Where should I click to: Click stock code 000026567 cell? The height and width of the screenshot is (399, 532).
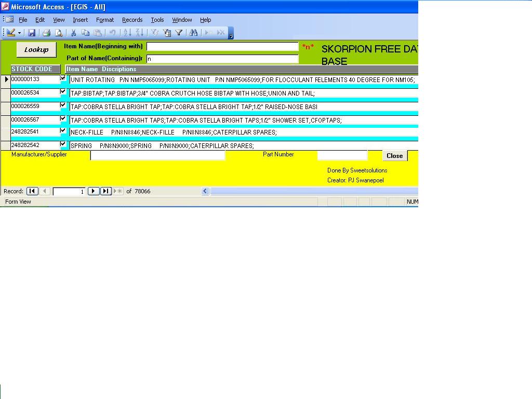(35, 120)
